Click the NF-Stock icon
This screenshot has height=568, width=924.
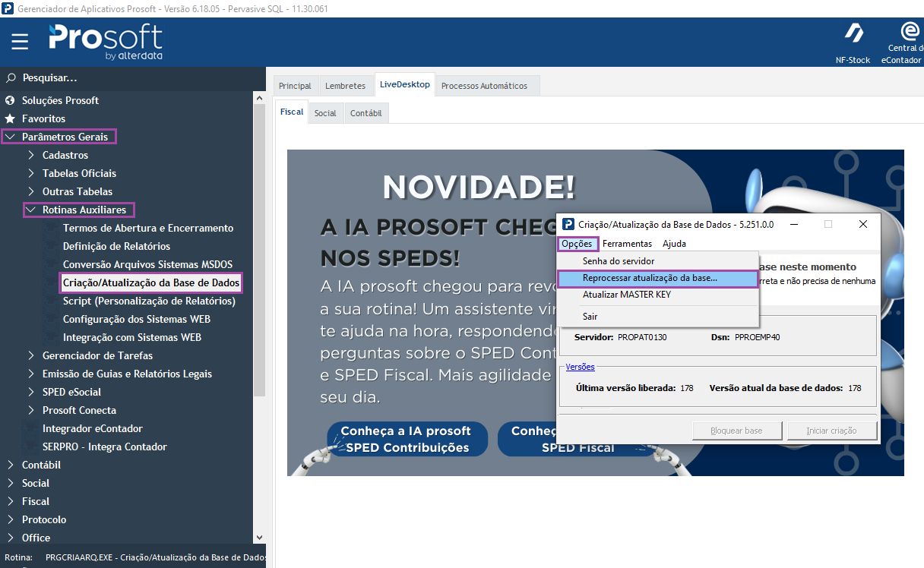[x=853, y=33]
